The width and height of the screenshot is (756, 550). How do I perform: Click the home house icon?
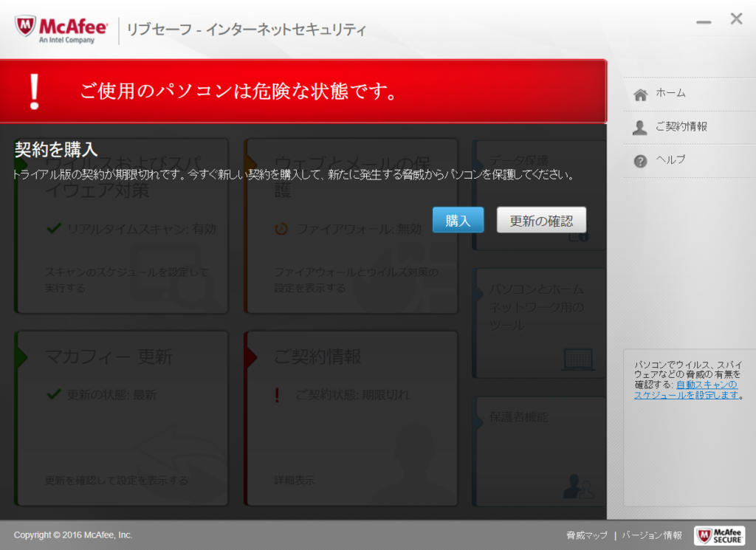pyautogui.click(x=640, y=94)
